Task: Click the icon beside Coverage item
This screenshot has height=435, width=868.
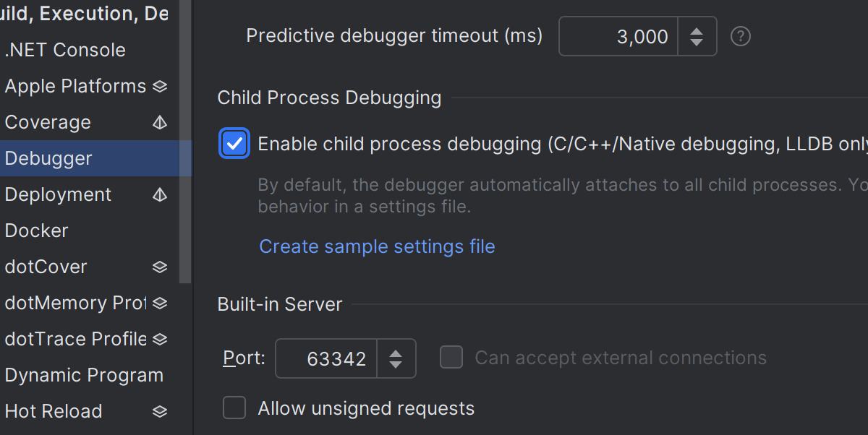Action: (x=160, y=123)
